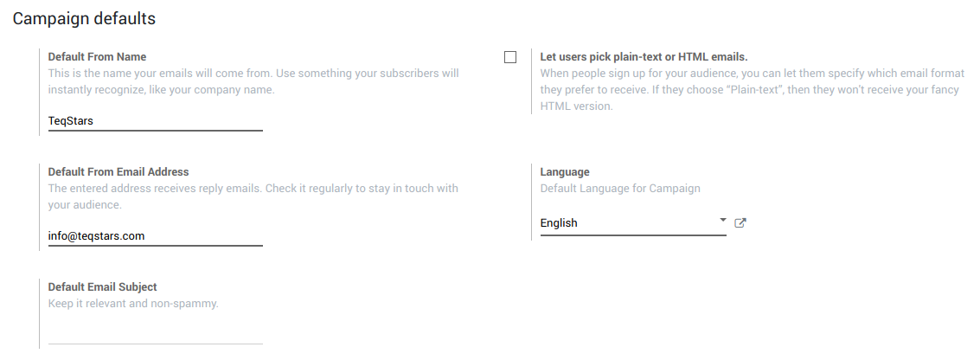Image resolution: width=980 pixels, height=360 pixels.
Task: Click the 'Default Language for Campaign' helper text
Action: (620, 189)
